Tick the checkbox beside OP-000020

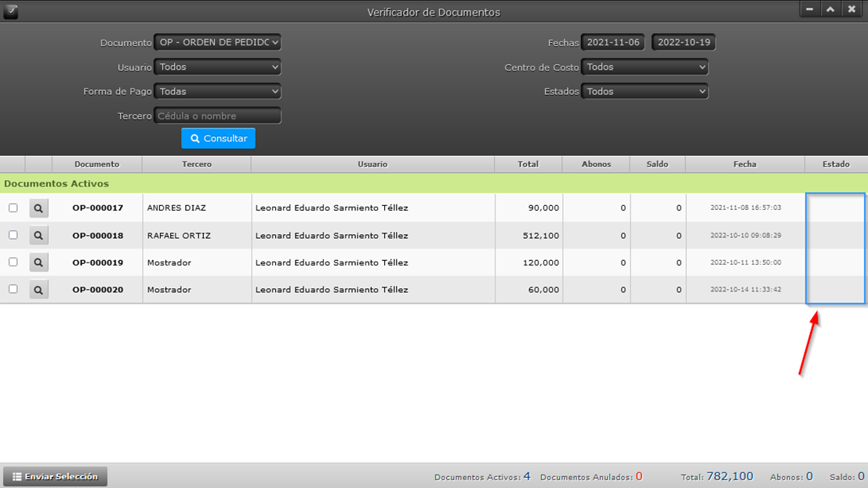[x=13, y=289]
